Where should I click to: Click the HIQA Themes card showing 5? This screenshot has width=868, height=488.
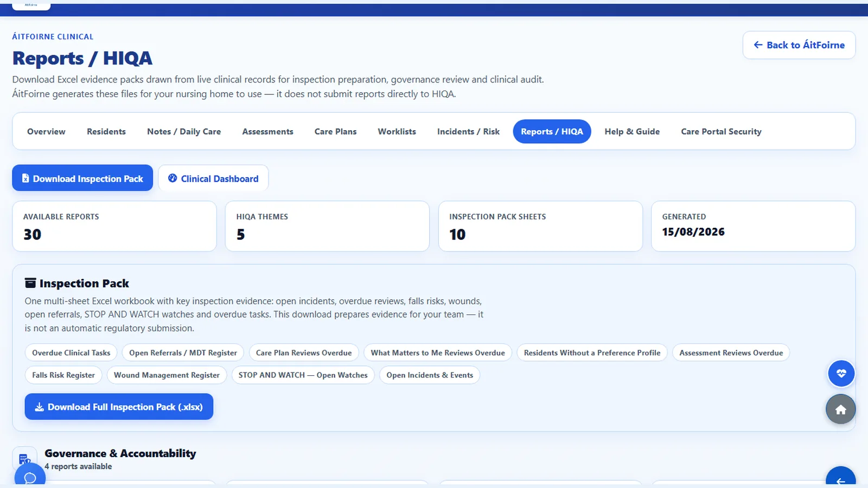pyautogui.click(x=327, y=226)
